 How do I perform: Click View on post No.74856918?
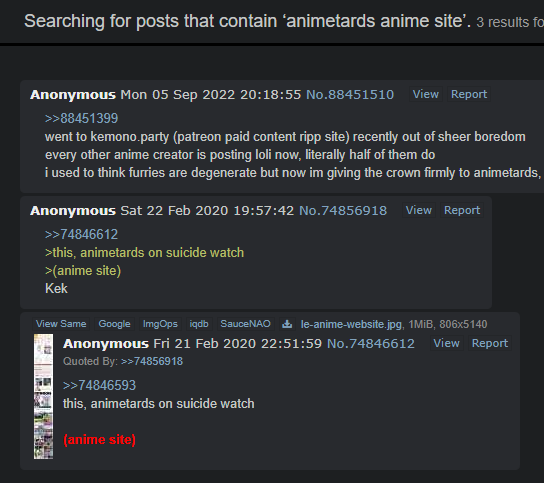[x=419, y=210]
